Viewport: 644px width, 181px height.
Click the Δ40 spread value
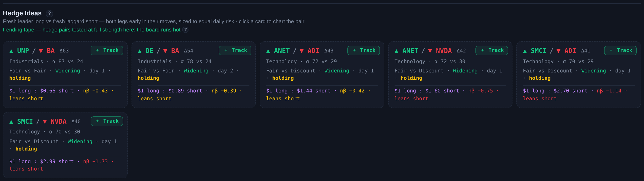(x=76, y=122)
